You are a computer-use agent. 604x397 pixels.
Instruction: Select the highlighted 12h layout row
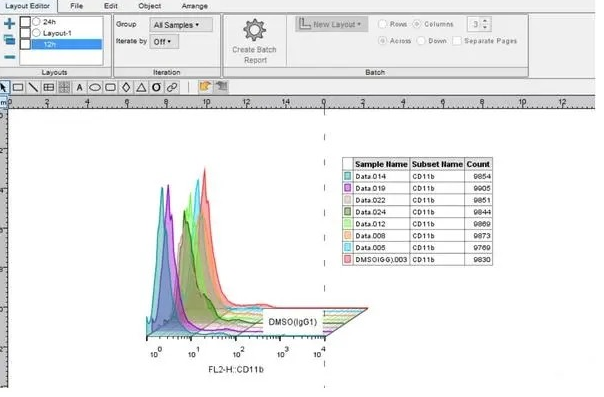[x=67, y=44]
